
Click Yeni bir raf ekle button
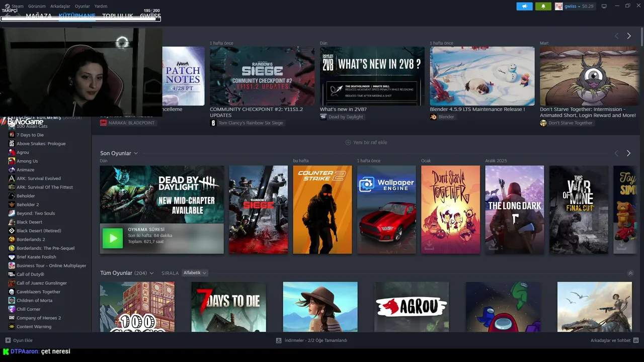366,142
